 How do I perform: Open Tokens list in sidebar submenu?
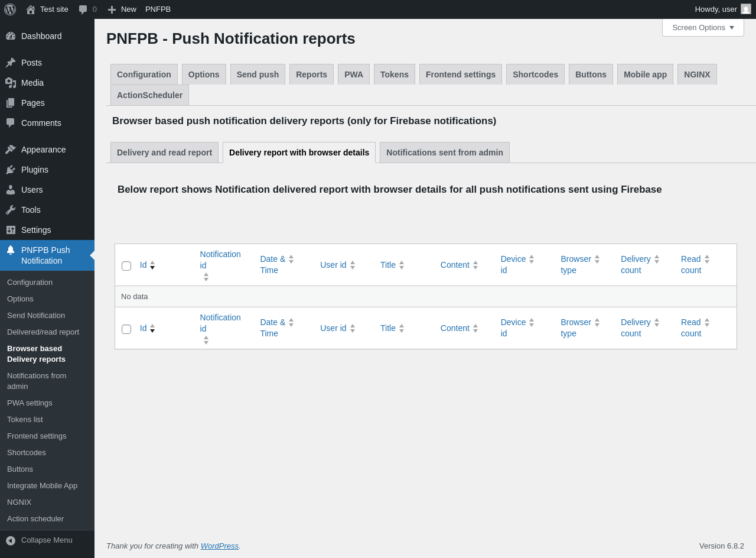click(25, 419)
